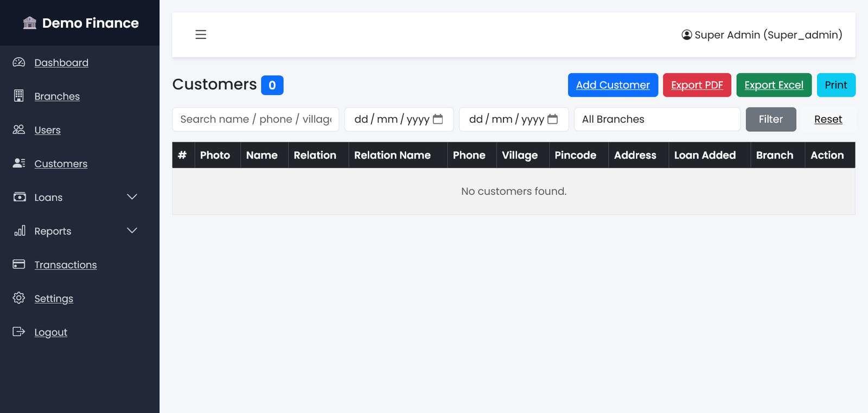This screenshot has height=413, width=868.
Task: Open the Reports menu item
Action: tap(53, 231)
